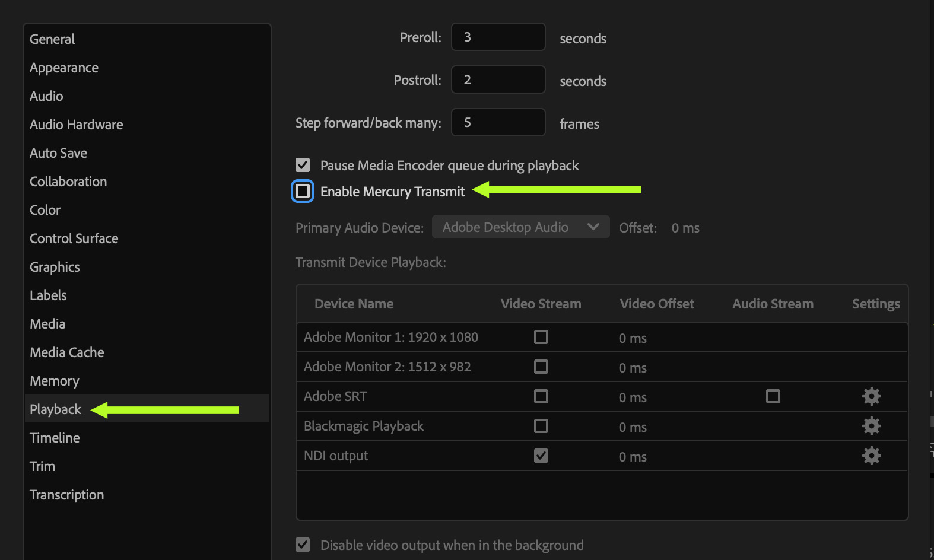Check Video Stream for Blackmagic Playback

[x=541, y=426]
